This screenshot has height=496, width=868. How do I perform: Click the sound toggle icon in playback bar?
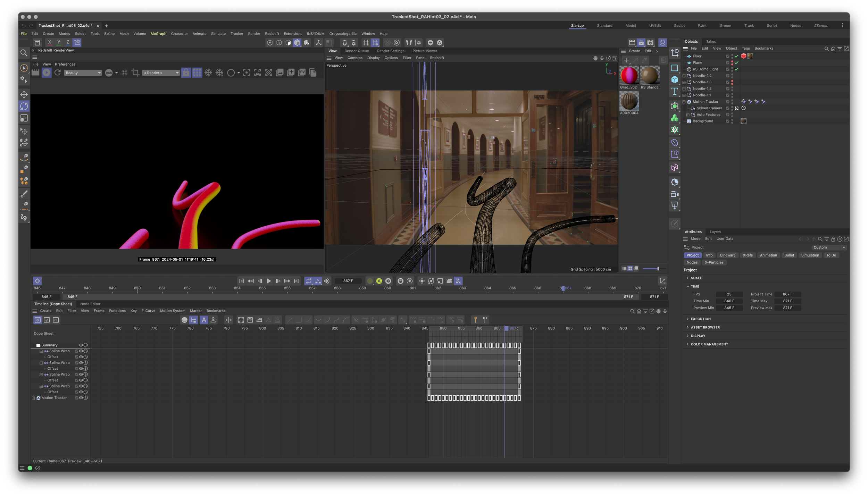327,281
